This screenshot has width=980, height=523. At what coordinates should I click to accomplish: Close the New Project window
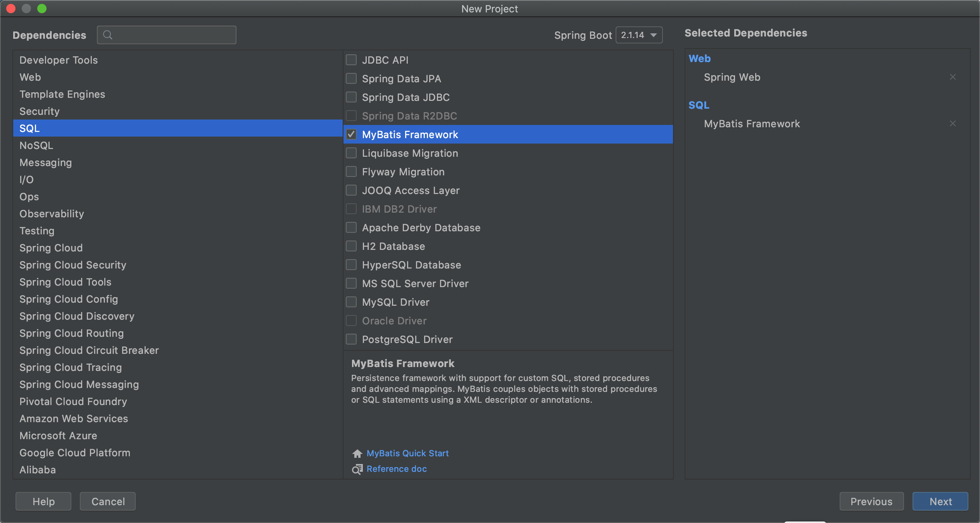pos(11,9)
